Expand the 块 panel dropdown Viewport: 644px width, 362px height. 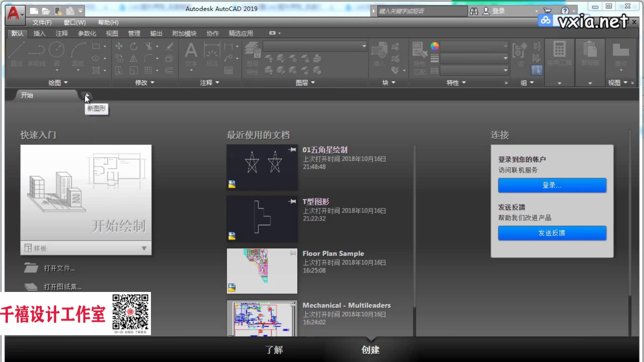click(x=389, y=83)
